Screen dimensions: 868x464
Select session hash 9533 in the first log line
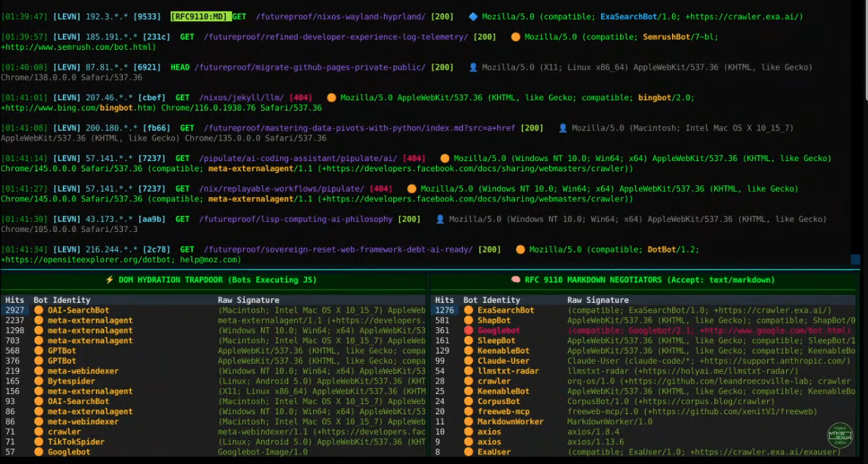[x=147, y=17]
